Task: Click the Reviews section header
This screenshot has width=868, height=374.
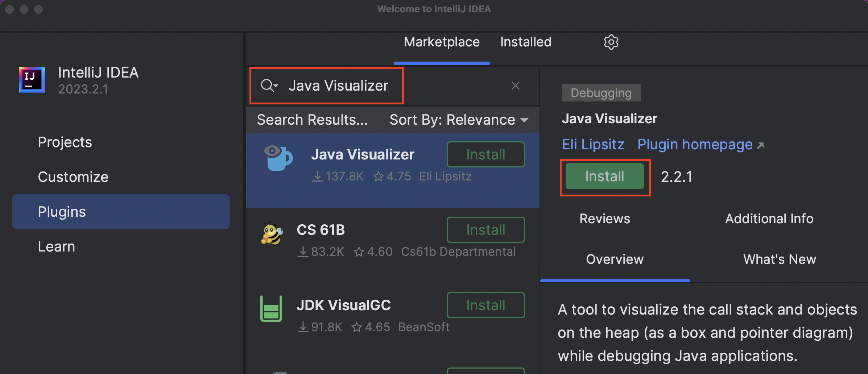Action: (x=604, y=218)
